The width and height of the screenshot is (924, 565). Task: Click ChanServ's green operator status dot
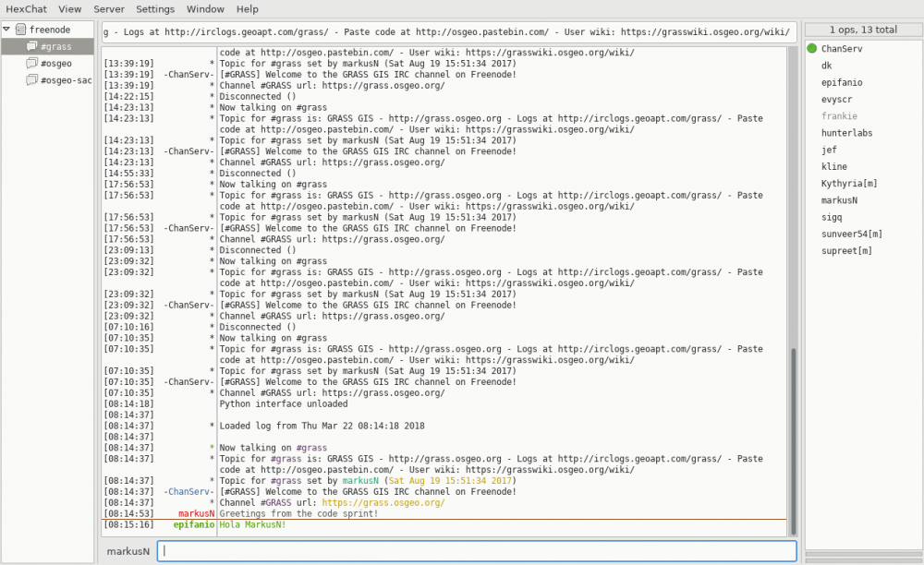[812, 49]
